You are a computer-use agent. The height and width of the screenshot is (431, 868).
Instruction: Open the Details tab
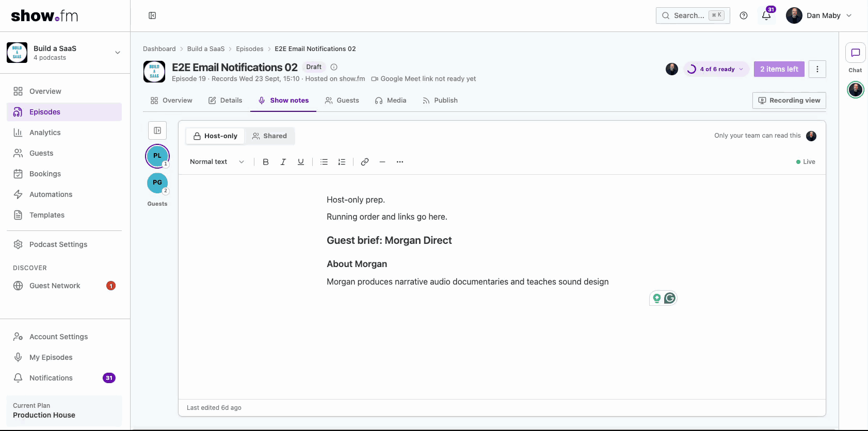(225, 101)
